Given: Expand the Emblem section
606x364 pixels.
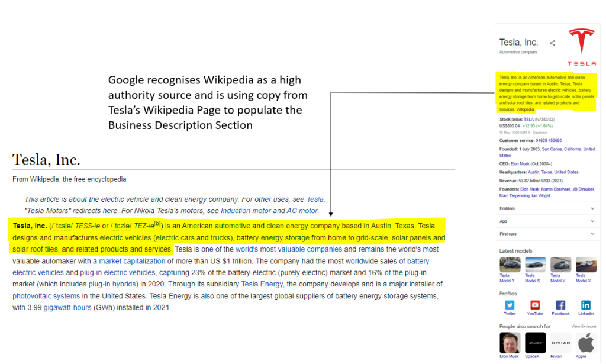Looking at the screenshot, I should tap(547, 209).
